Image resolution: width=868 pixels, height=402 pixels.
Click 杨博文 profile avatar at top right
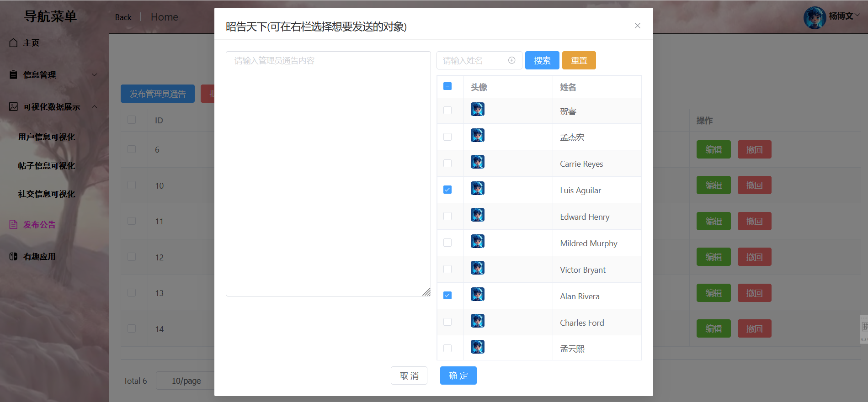(x=815, y=17)
